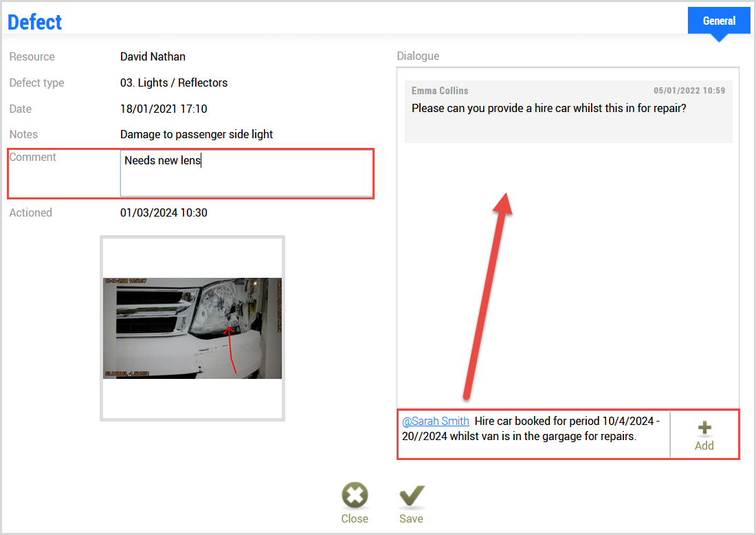Click the Comment field label
This screenshot has width=756, height=535.
point(33,157)
